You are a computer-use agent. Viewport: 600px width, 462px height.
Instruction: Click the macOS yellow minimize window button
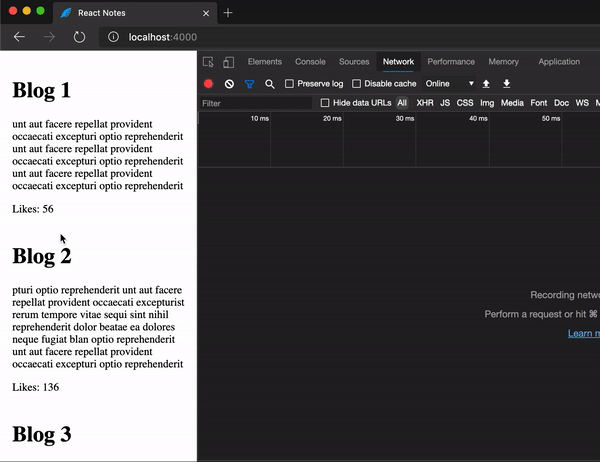[27, 11]
